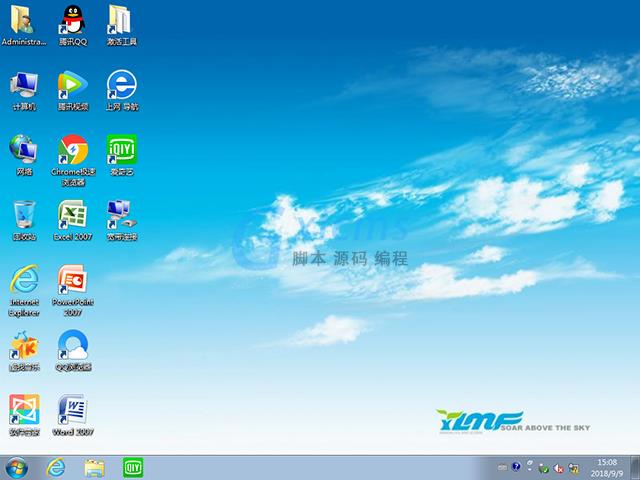Select the QQ浏览器 desktop shortcut
The image size is (640, 480).
click(73, 351)
